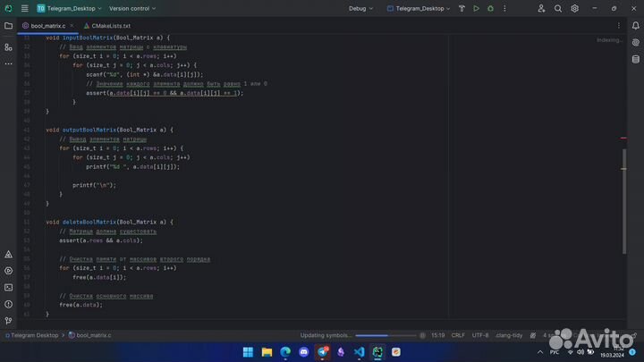Click the red error stripe marker
Viewport: 644px width, 362px height.
point(623,138)
